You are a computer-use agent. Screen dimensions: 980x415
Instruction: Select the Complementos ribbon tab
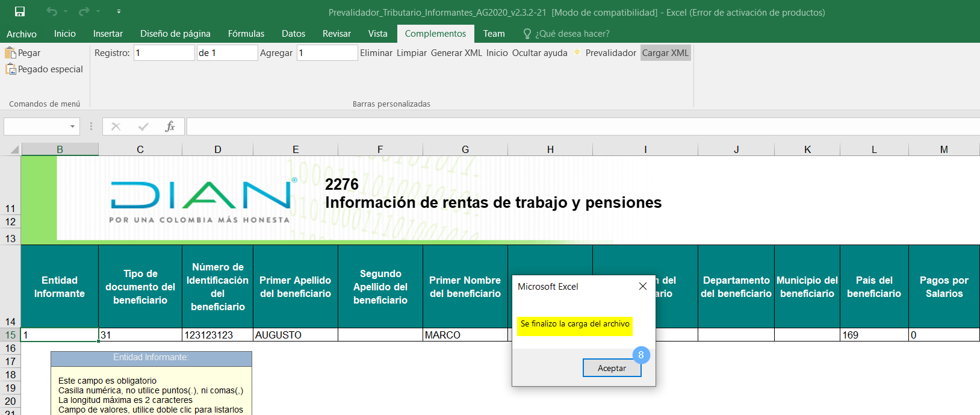point(435,34)
